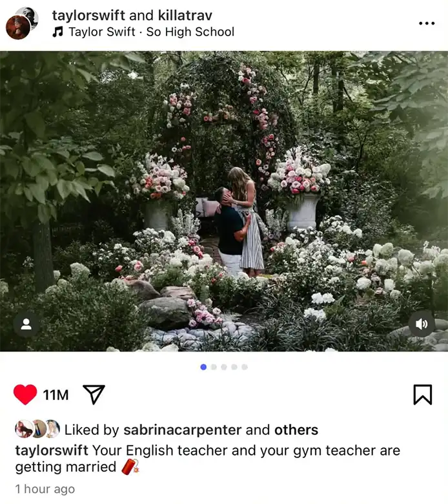Open taylorswift username in caption
The width and height of the screenshot is (448, 504).
point(52,450)
